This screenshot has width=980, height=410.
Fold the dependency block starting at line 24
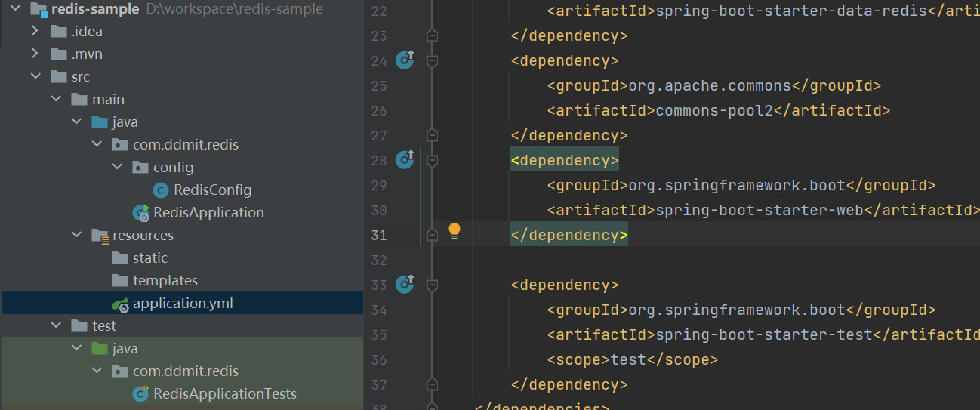tap(432, 60)
